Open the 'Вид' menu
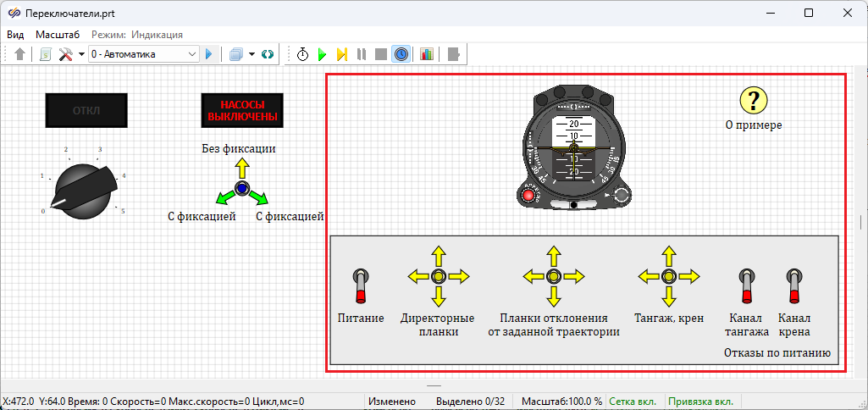This screenshot has height=410, width=868. 16,35
